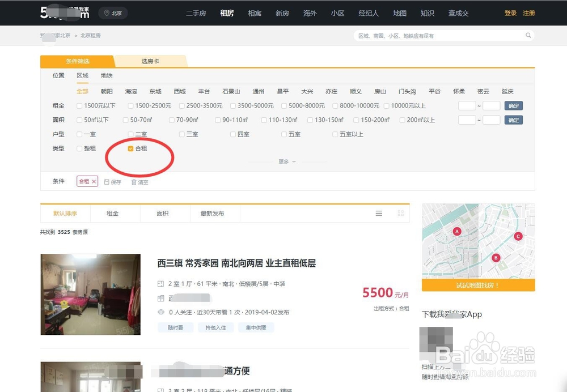Filter by 通州 district
Viewport: 567px width, 392px height.
258,91
